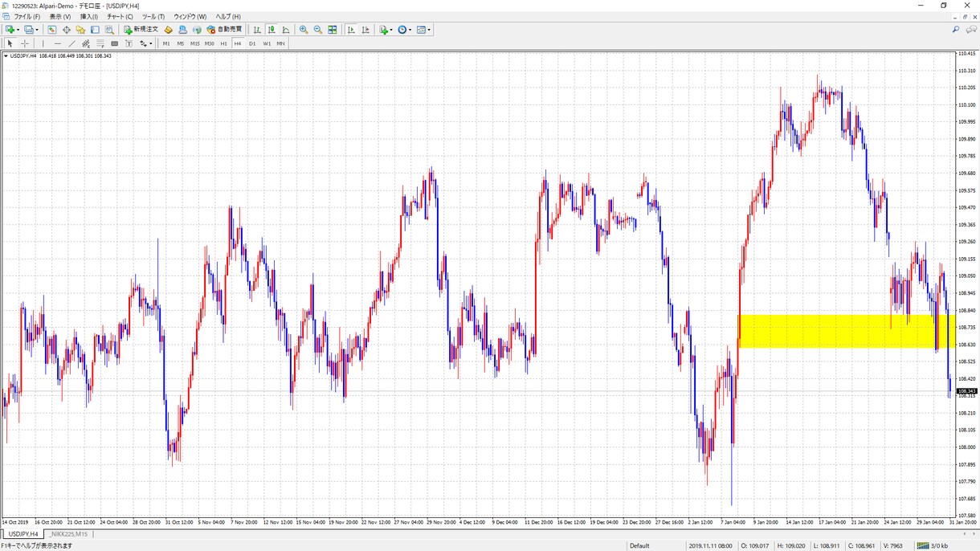980x551 pixels.
Task: Show the Market Watch panel
Action: [x=51, y=30]
